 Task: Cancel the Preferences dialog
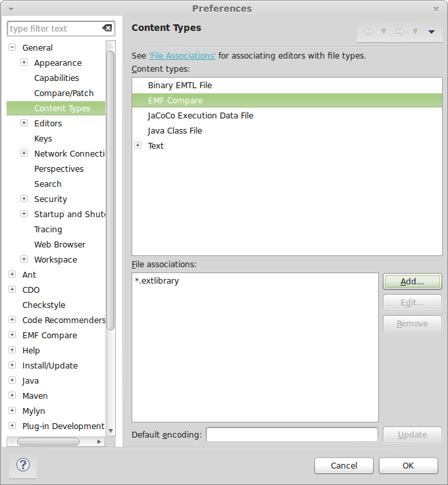(343, 465)
